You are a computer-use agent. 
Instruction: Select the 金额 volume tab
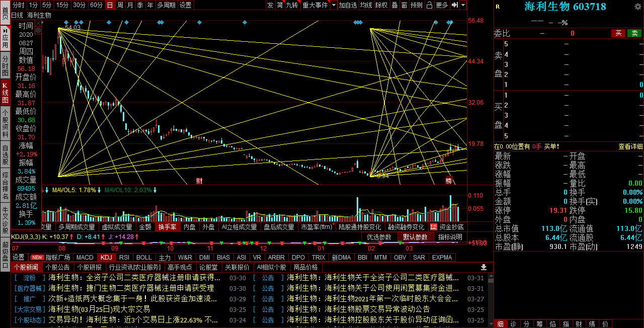click(x=145, y=227)
